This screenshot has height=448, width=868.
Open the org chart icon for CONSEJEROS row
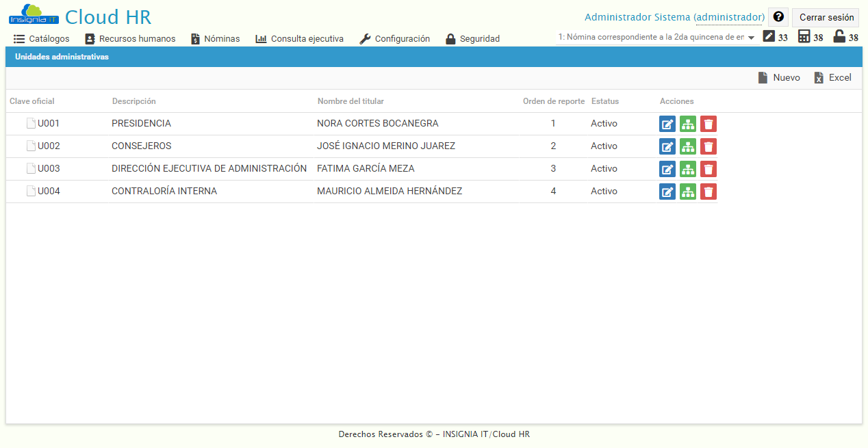(687, 146)
